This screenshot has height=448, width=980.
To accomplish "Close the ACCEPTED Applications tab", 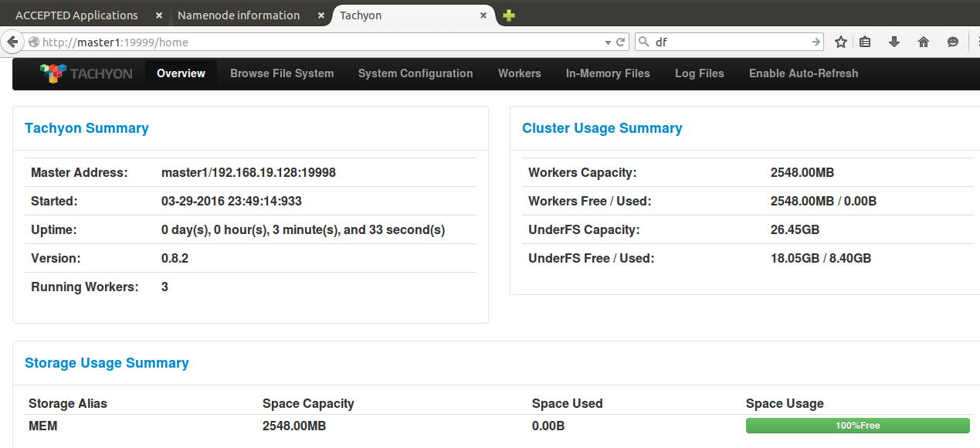I will 158,15.
